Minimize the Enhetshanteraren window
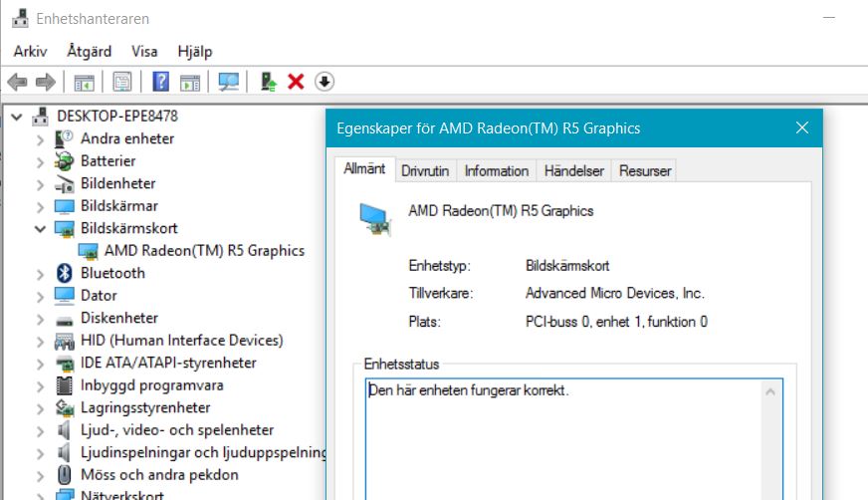The height and width of the screenshot is (500, 868). (x=829, y=18)
